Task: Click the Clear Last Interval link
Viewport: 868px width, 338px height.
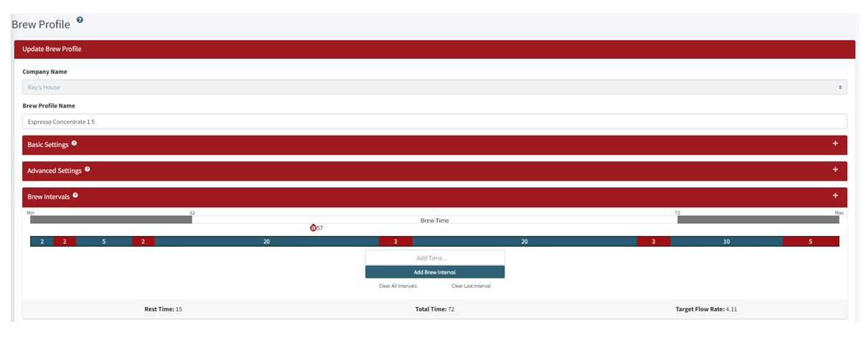Action: pyautogui.click(x=471, y=286)
